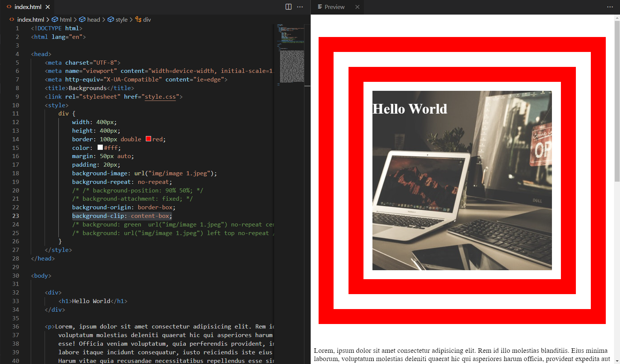Image resolution: width=620 pixels, height=364 pixels.
Task: Click the Preview tab icon
Action: click(x=320, y=7)
